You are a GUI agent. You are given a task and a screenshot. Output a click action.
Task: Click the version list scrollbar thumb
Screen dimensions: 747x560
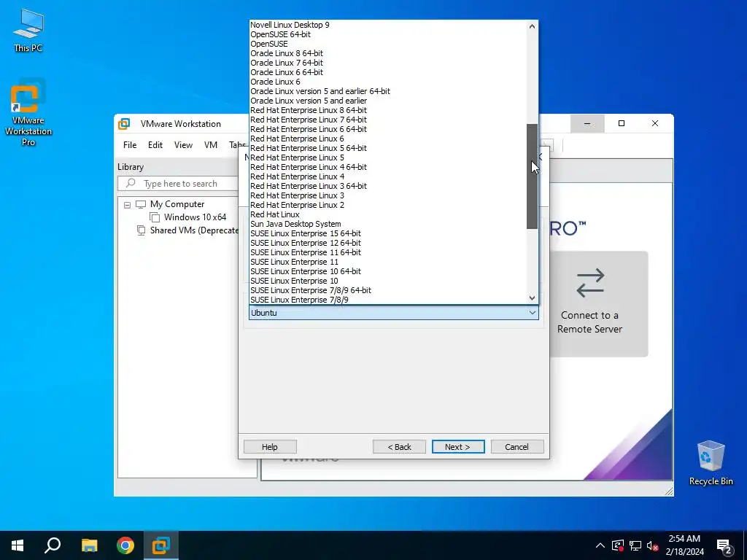pyautogui.click(x=532, y=176)
